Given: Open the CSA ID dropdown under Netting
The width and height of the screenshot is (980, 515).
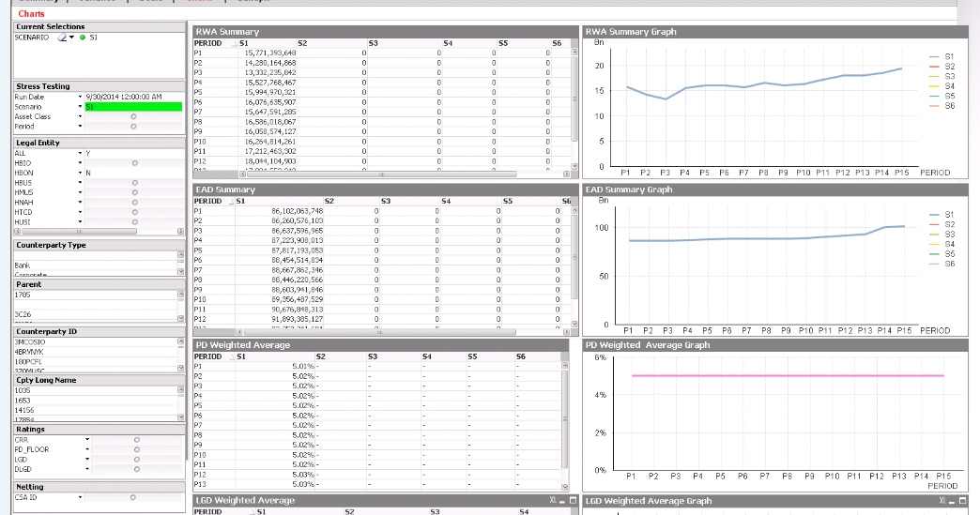Looking at the screenshot, I should coord(81,497).
